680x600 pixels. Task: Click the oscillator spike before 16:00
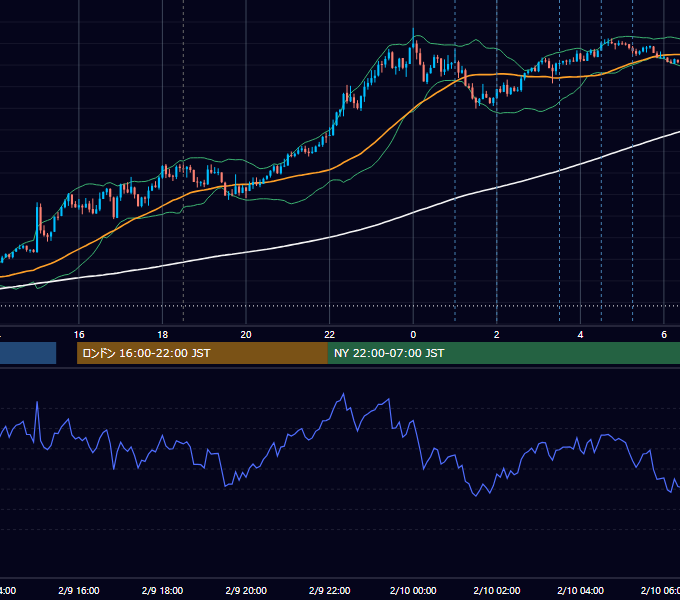click(37, 403)
